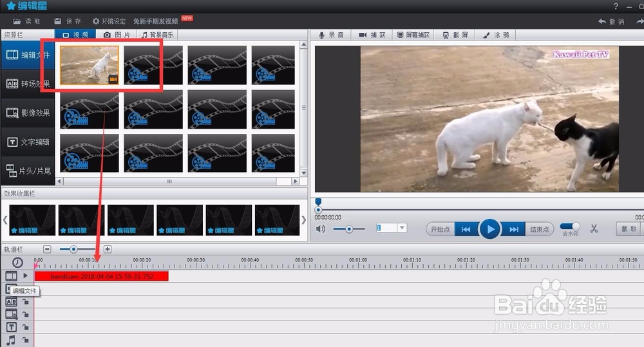Click the blue marker above the preview progress bar

(x=318, y=202)
